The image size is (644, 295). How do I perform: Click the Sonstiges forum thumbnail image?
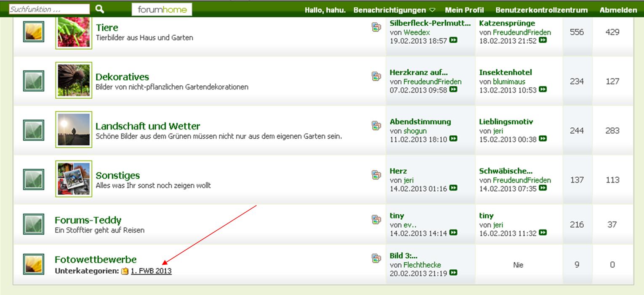click(x=74, y=179)
